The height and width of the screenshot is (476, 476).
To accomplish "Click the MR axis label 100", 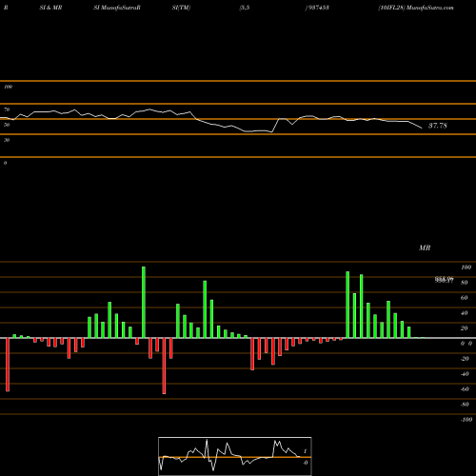I will click(x=466, y=268).
